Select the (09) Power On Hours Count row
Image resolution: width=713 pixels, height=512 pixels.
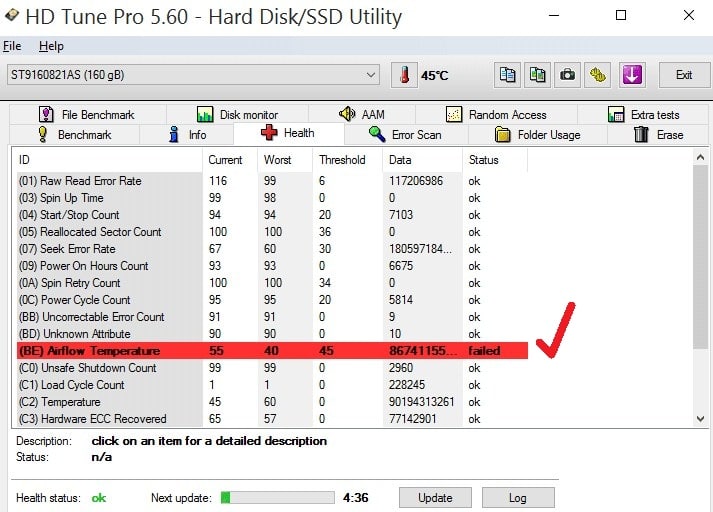[272, 266]
